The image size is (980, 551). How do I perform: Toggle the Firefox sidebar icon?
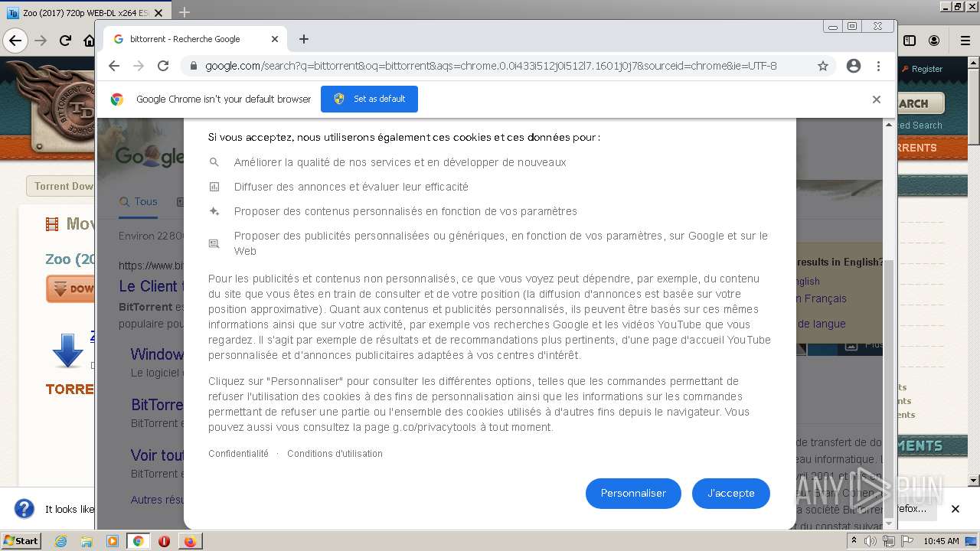[910, 41]
